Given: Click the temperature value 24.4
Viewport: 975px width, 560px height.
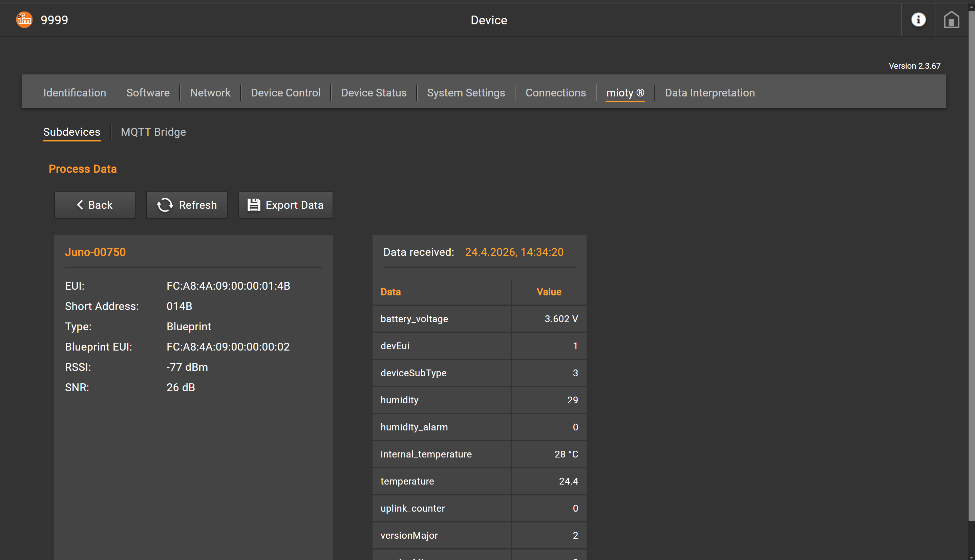Looking at the screenshot, I should pyautogui.click(x=569, y=481).
